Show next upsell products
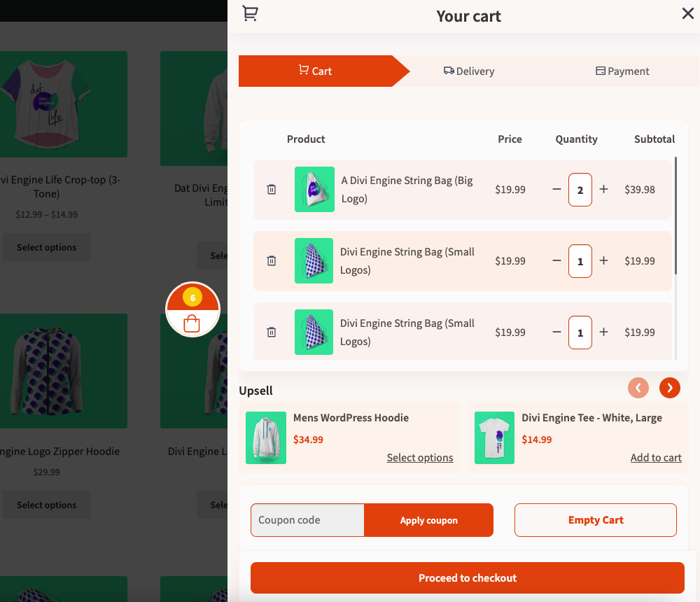 [670, 388]
